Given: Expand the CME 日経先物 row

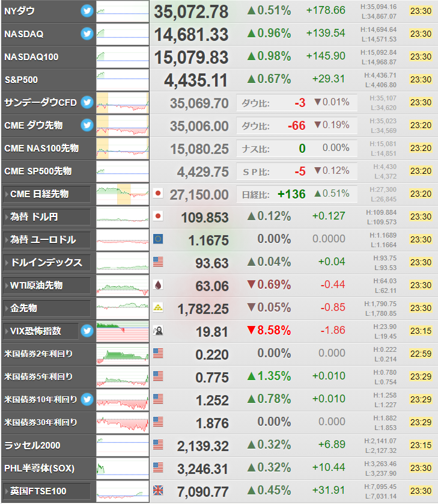Looking at the screenshot, I should (x=47, y=194).
